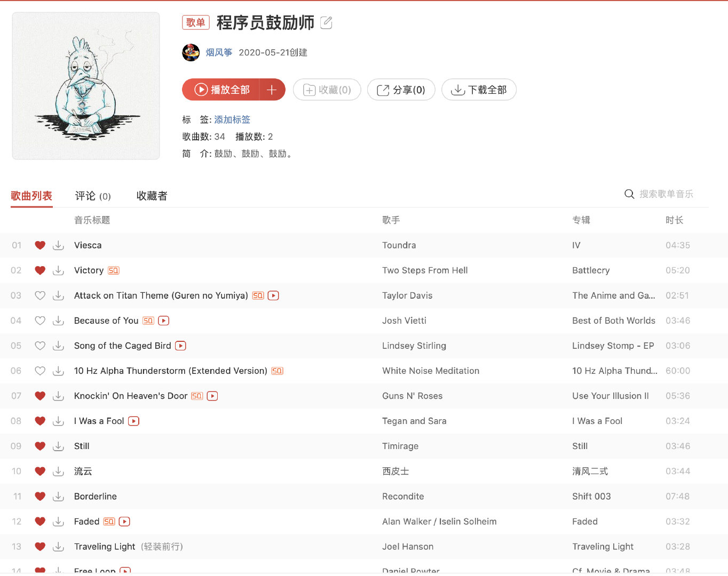This screenshot has height=576, width=728.
Task: Unlike the song Still via its heart
Action: (40, 446)
